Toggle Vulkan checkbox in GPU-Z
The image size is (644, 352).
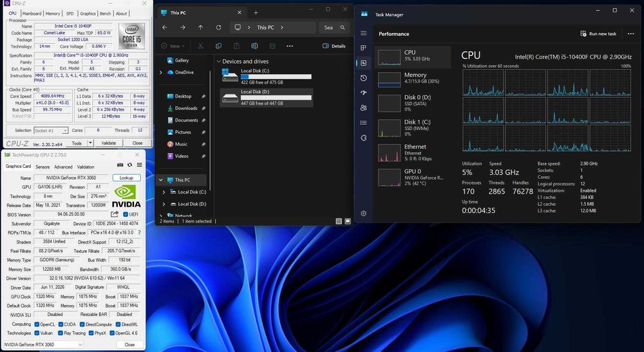click(37, 333)
